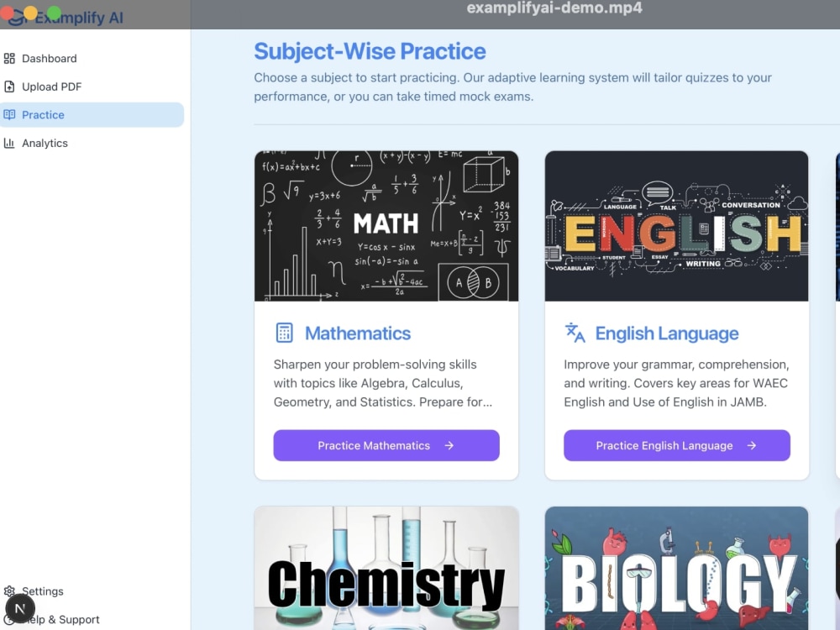Open the Help & Support link
The image size is (840, 630).
61,620
